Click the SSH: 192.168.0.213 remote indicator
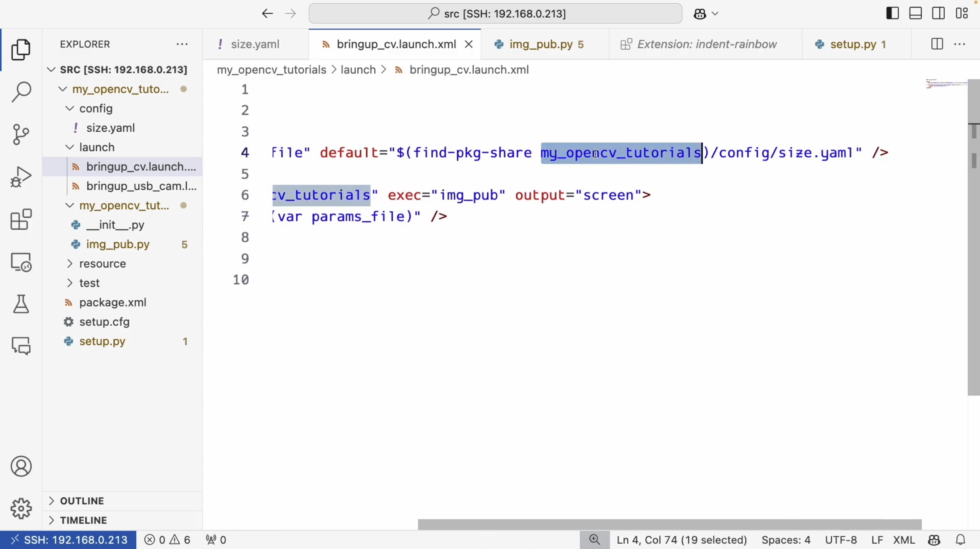 (68, 540)
